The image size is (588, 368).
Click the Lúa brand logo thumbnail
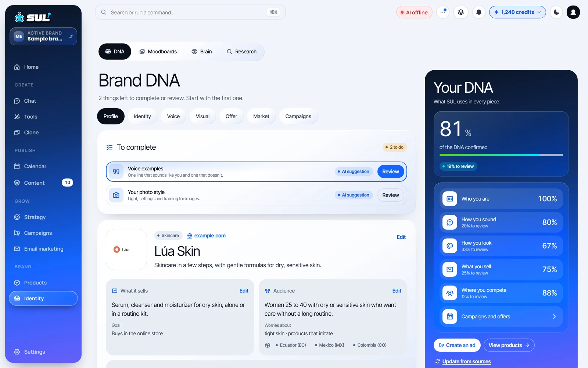click(x=126, y=250)
